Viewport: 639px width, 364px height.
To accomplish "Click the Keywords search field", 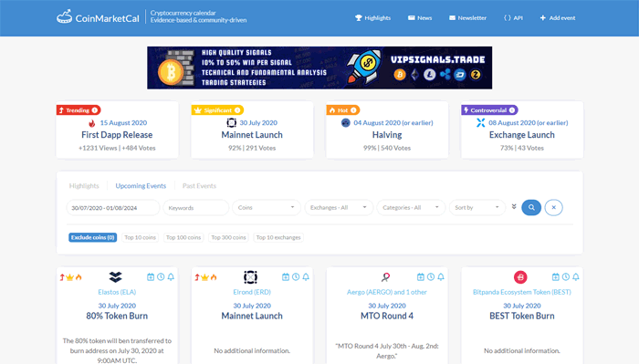I will tap(196, 208).
